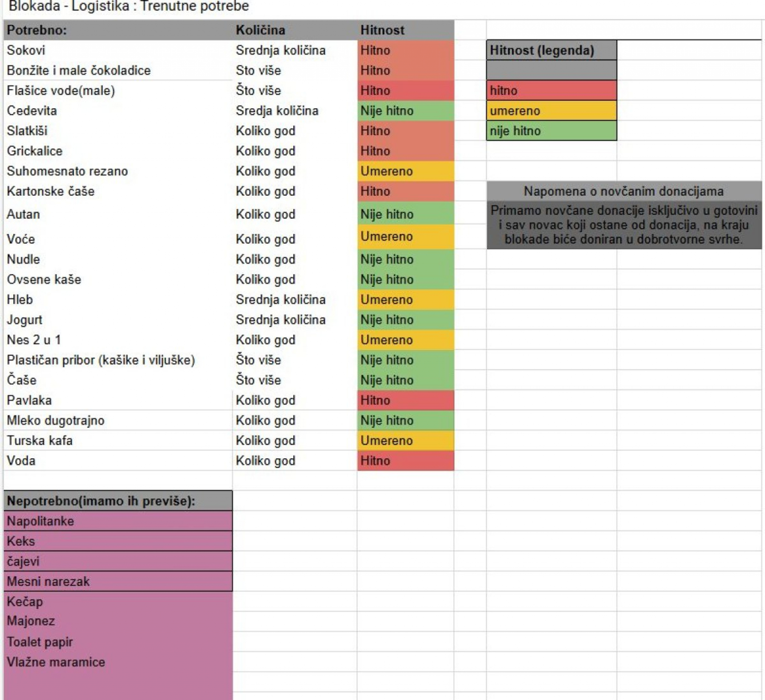Click the "Hitnost (legenda)" header cell
Image resolution: width=765 pixels, height=700 pixels.
pos(551,50)
